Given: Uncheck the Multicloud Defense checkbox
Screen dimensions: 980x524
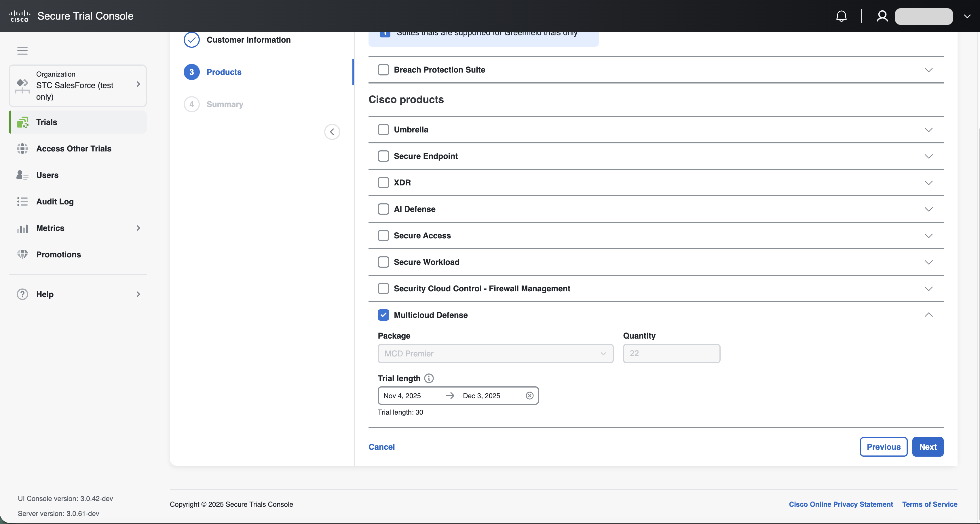Looking at the screenshot, I should [383, 315].
